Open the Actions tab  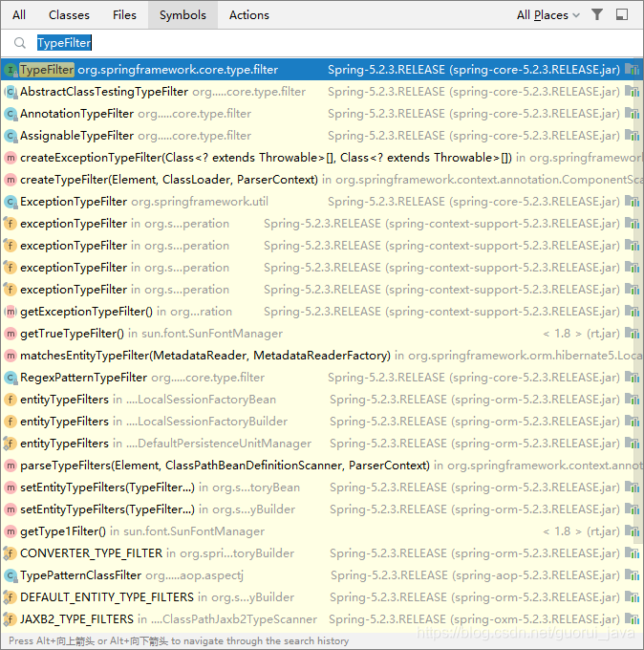coord(249,15)
